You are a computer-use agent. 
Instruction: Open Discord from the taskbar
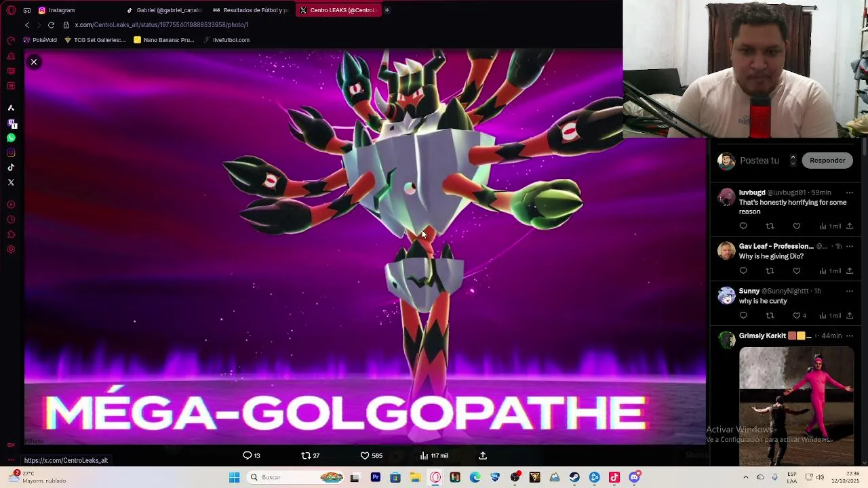(x=635, y=477)
